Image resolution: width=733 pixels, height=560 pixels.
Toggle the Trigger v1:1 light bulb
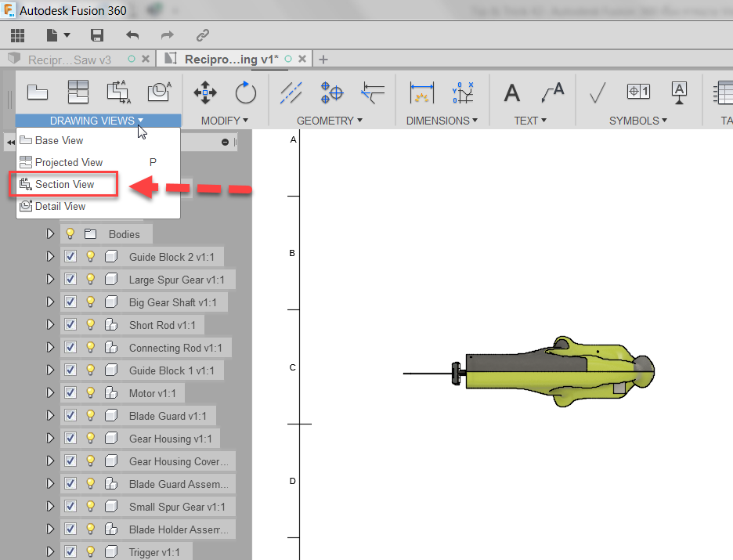click(90, 551)
